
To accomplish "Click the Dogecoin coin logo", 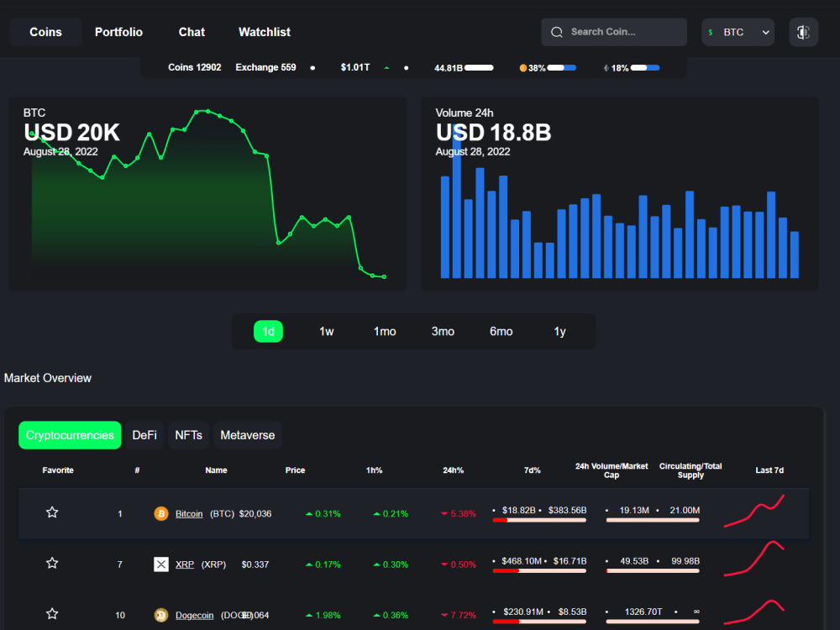I will [160, 615].
